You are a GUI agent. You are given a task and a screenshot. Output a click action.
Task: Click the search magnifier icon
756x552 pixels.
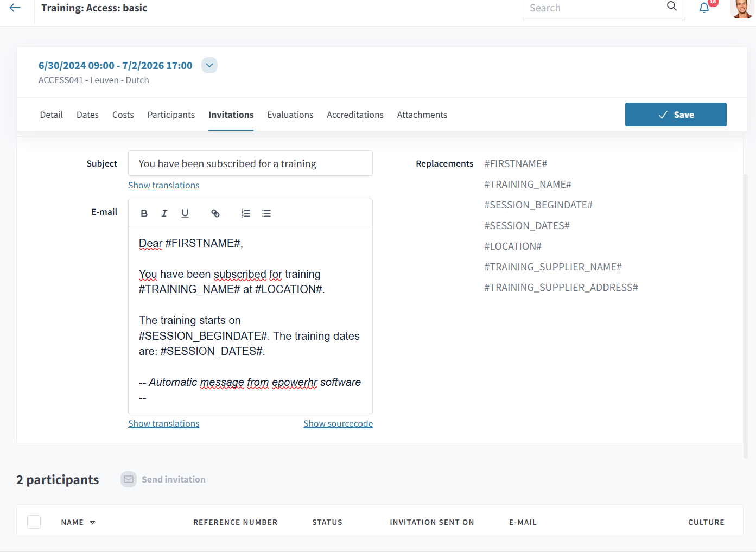671,6
